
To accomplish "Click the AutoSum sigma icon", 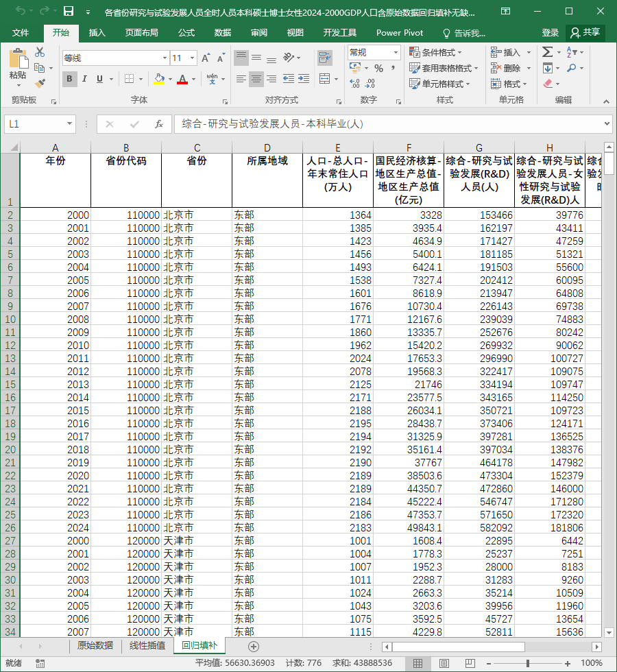I will coord(547,52).
